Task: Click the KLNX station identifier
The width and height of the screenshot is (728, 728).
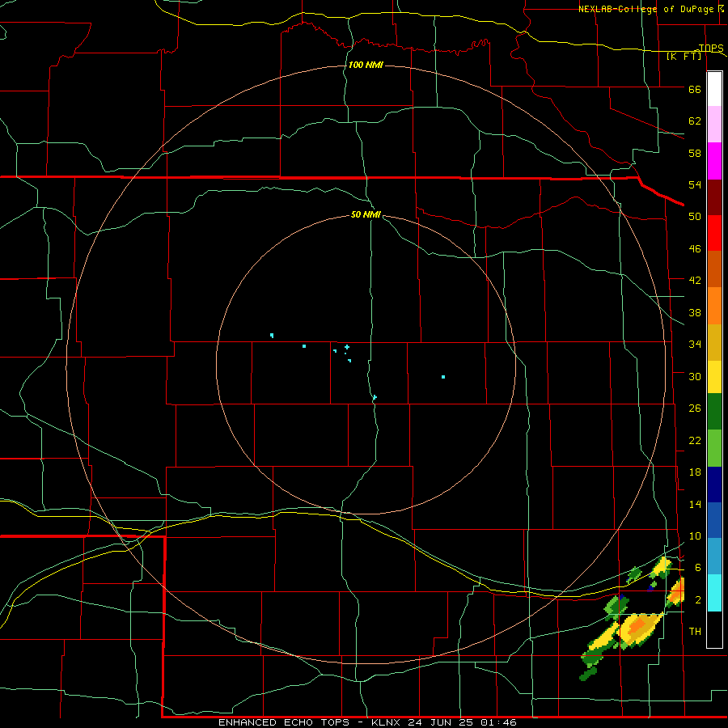Action: [387, 722]
